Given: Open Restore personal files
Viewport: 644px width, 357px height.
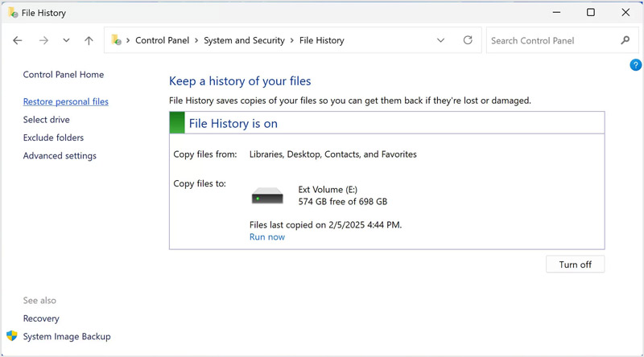Looking at the screenshot, I should click(x=66, y=101).
